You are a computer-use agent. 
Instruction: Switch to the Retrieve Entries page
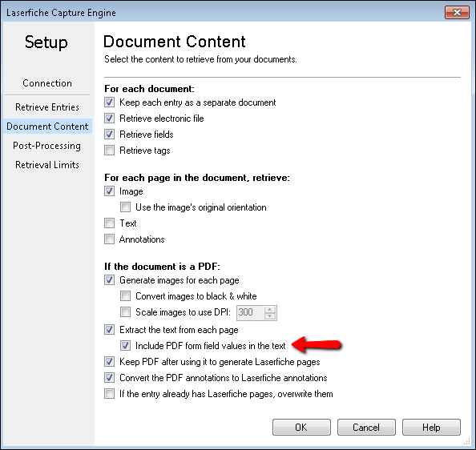point(47,107)
